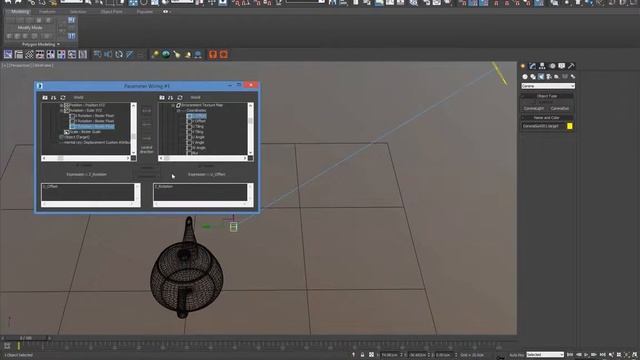Open the Perspective viewport label menu
This screenshot has width=640, height=360.
click(x=20, y=65)
